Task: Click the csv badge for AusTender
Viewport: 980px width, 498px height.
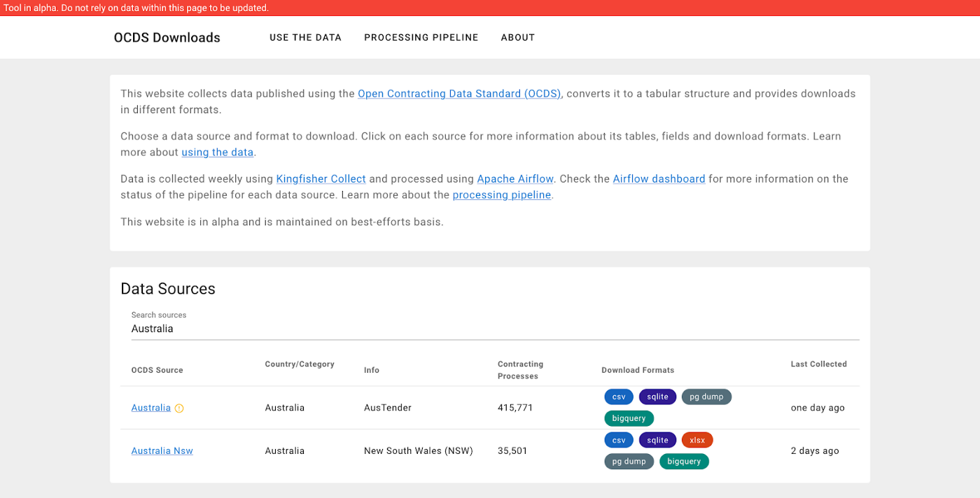Action: [618, 397]
